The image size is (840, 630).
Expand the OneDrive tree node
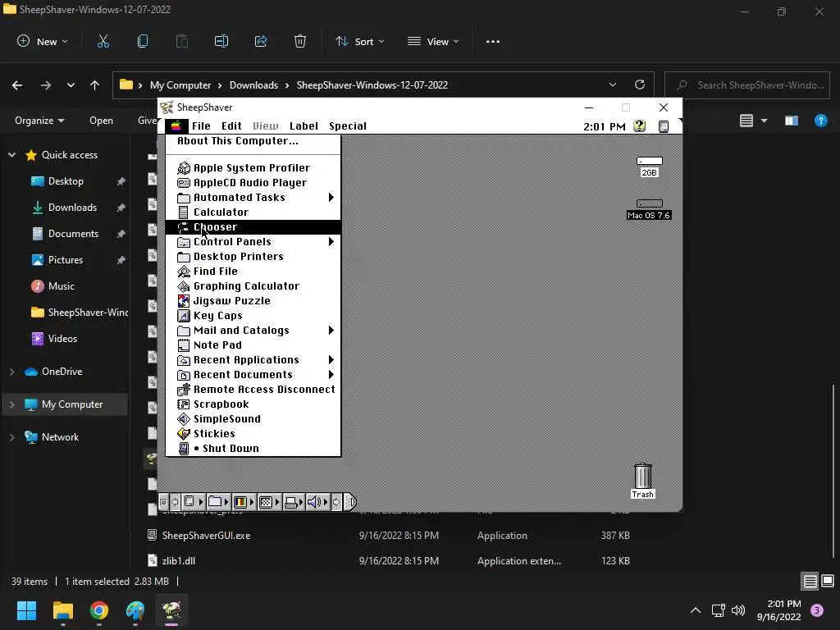(x=11, y=372)
